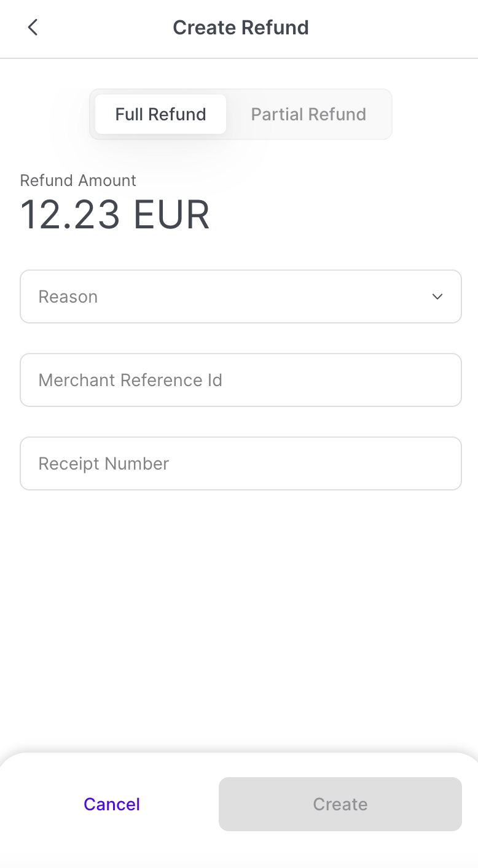Image resolution: width=478 pixels, height=868 pixels.
Task: Select the Full Refund option
Action: point(160,114)
